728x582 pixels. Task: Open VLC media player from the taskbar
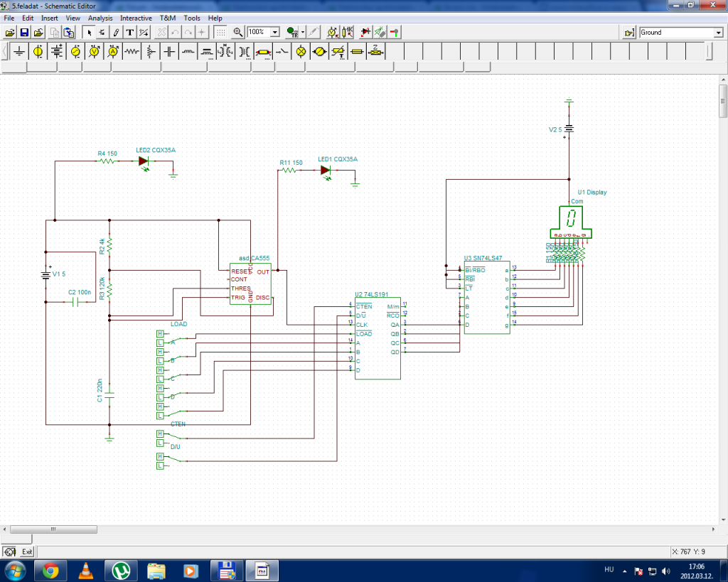[x=85, y=571]
